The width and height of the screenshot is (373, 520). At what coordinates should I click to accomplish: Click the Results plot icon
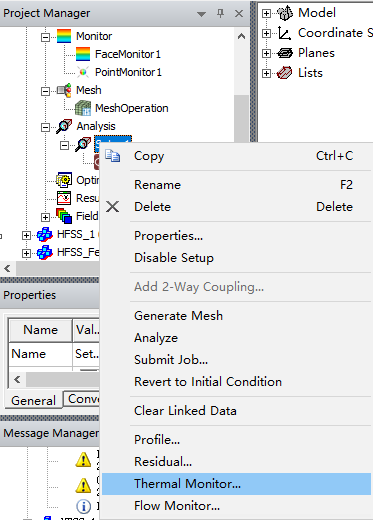tap(64, 198)
